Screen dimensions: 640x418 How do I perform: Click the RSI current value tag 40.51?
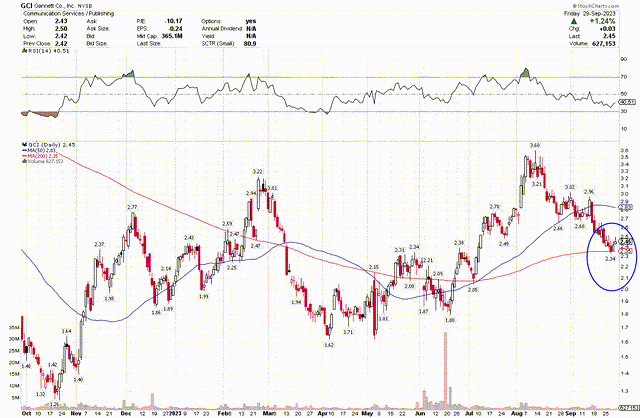click(628, 102)
